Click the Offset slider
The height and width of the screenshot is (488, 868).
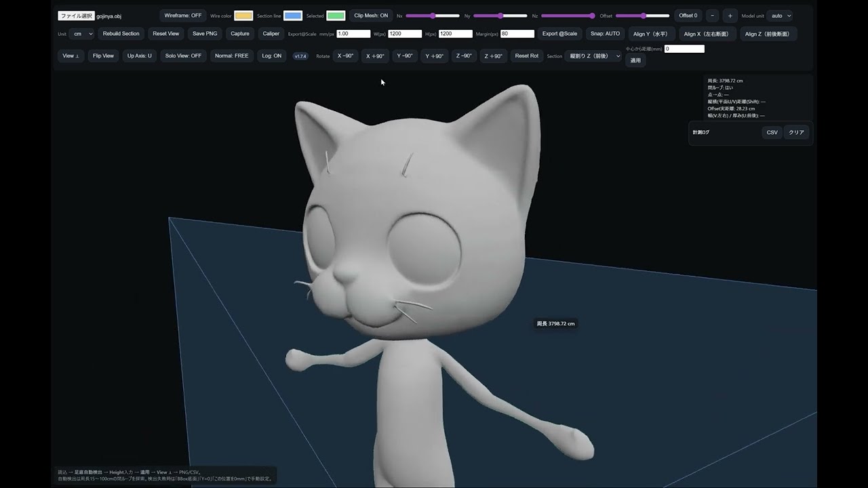pyautogui.click(x=643, y=16)
